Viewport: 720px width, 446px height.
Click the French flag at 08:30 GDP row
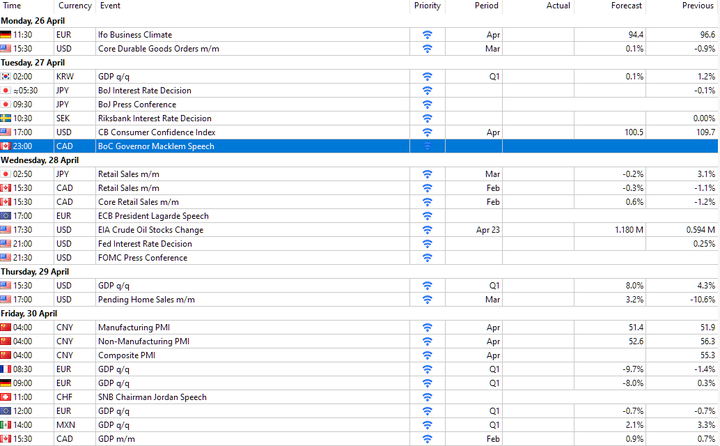6,369
